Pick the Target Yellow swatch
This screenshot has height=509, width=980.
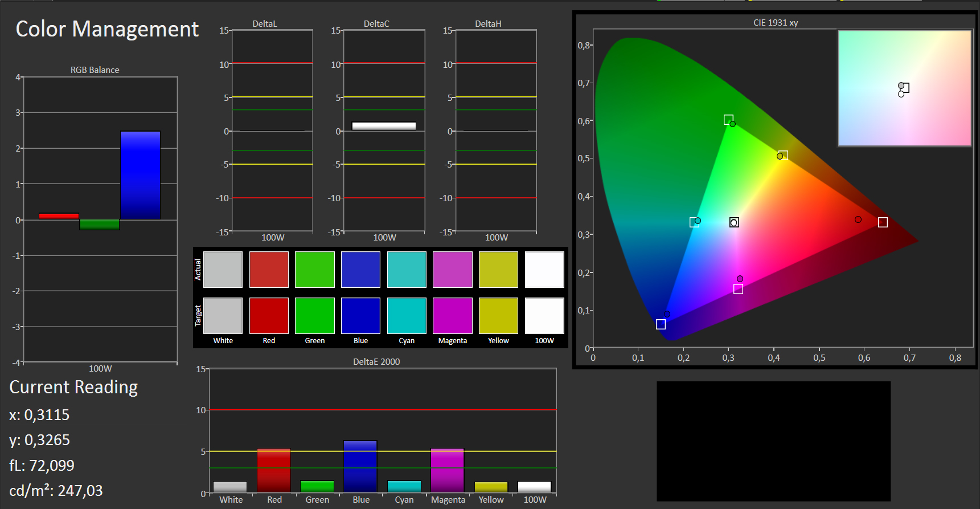[498, 316]
